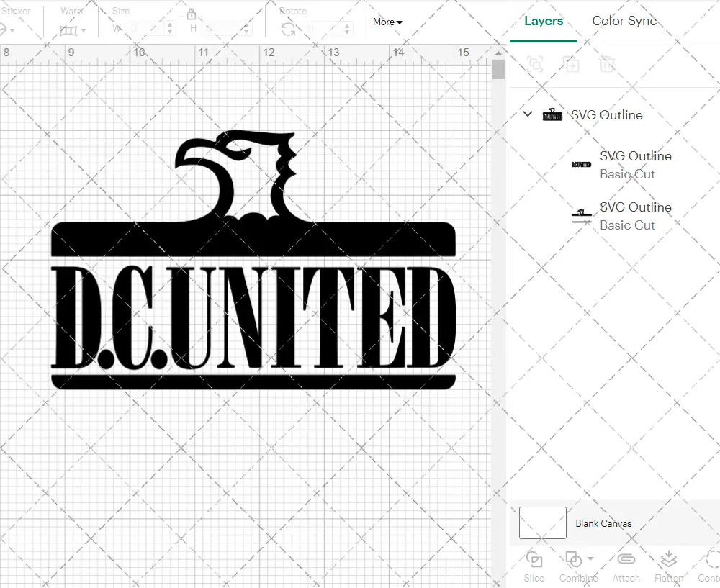Use the Attach tool
The height and width of the screenshot is (588, 720).
click(x=626, y=565)
